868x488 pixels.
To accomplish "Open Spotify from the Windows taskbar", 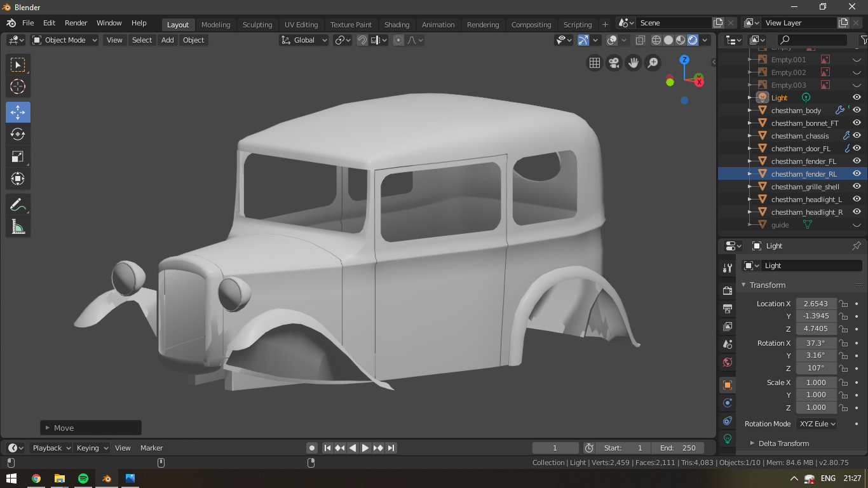I will [83, 478].
